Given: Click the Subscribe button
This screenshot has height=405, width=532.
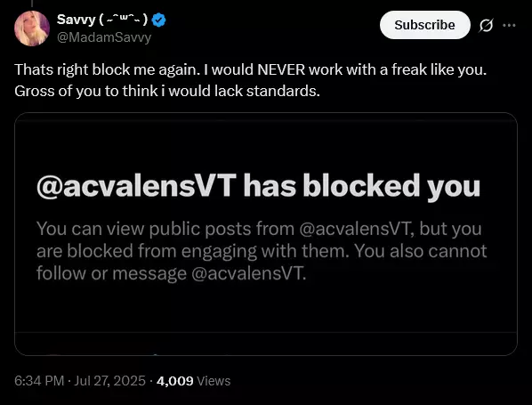Looking at the screenshot, I should (424, 25).
